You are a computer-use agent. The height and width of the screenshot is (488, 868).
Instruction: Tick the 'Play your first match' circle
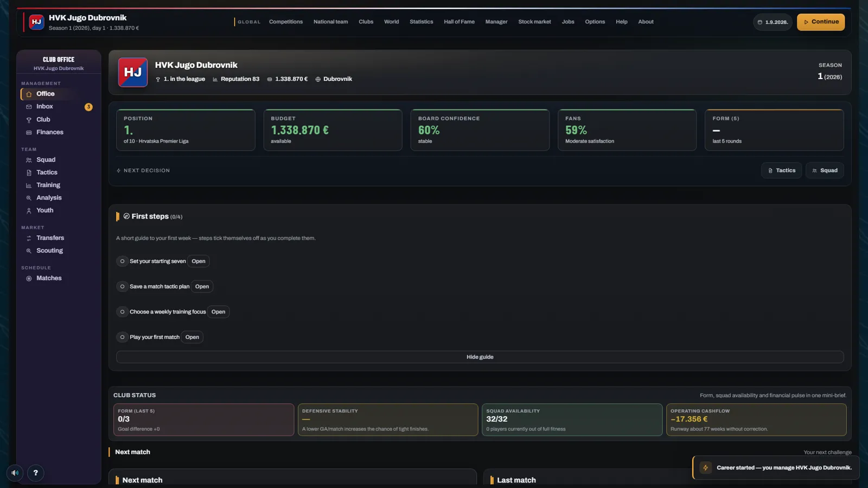tap(122, 337)
